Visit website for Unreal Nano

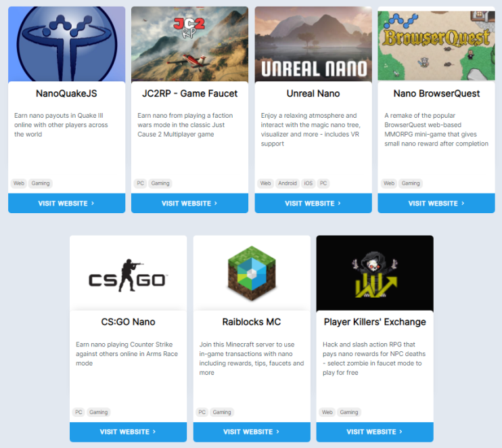(313, 203)
